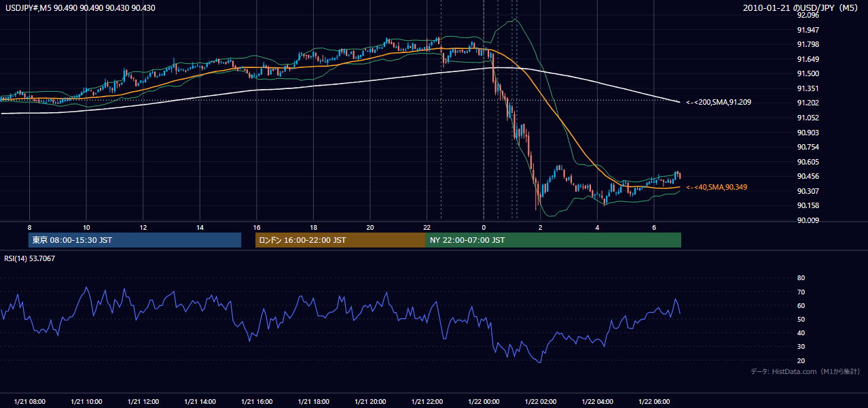
Task: Click the bottom timestamp 1/21 08:00
Action: 29,401
